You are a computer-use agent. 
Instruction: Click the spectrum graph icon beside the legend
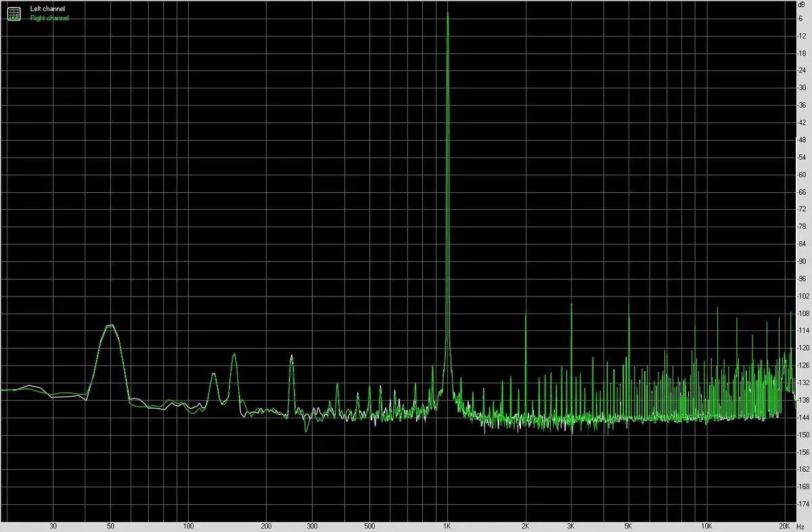pos(14,14)
